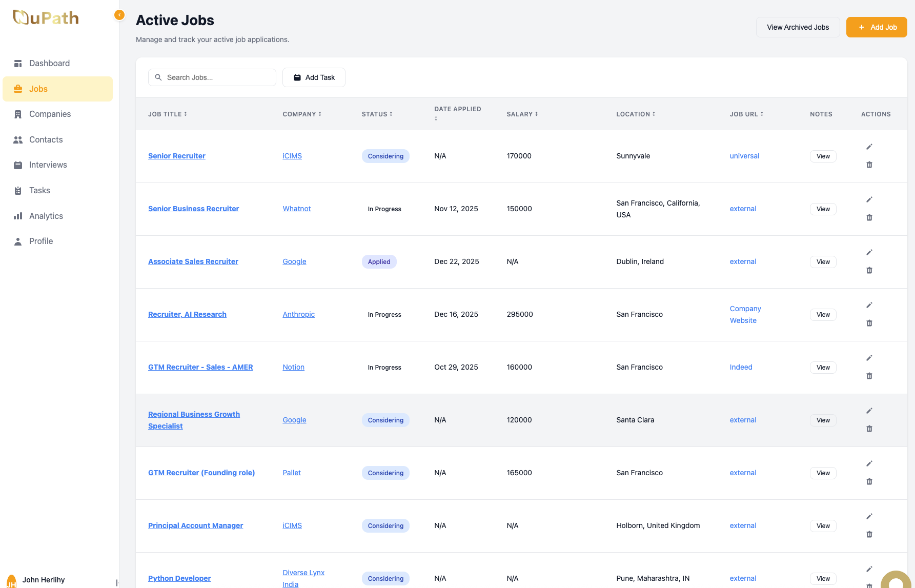Click the trash icon for Associate Sales Recruiter
The height and width of the screenshot is (588, 915).
click(869, 270)
